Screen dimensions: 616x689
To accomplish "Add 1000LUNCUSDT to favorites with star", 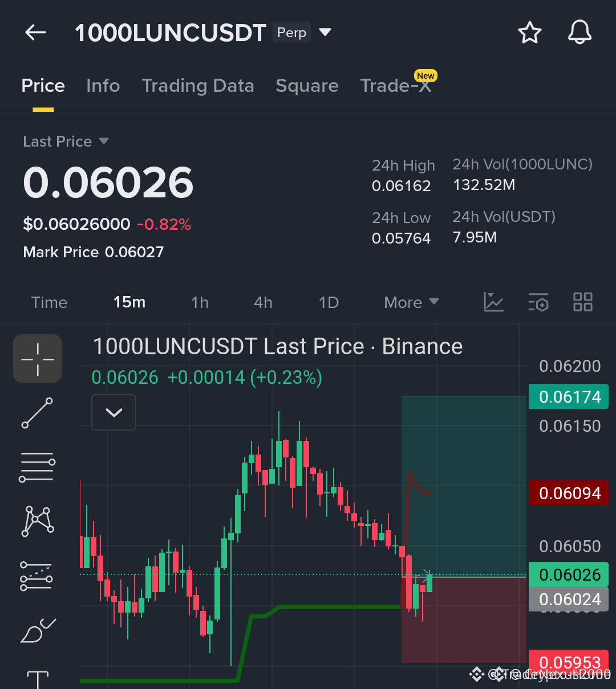I will 529,33.
